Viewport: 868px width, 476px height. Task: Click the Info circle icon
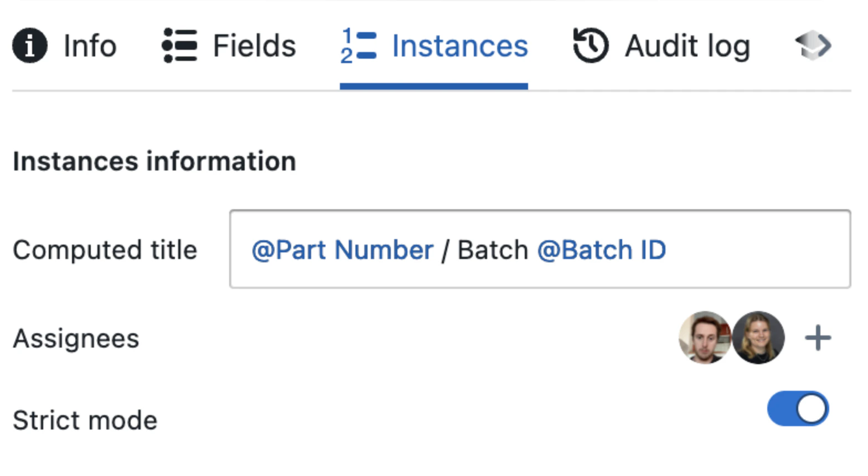pos(30,45)
